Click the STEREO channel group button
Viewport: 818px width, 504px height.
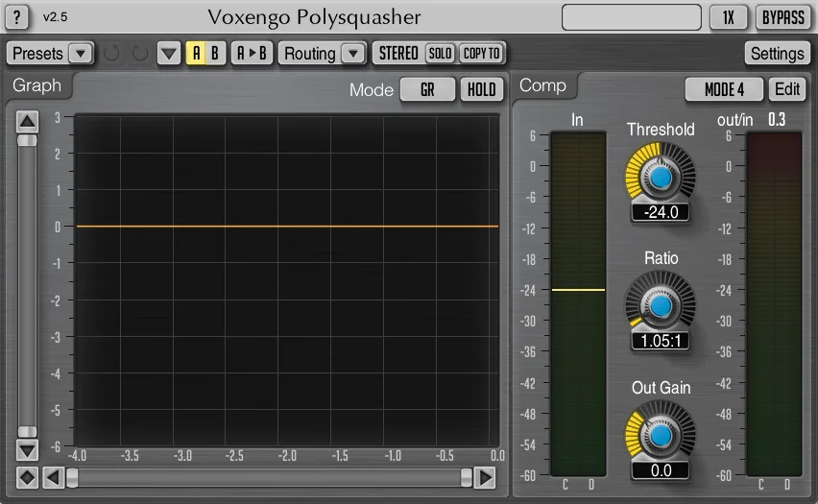point(398,53)
